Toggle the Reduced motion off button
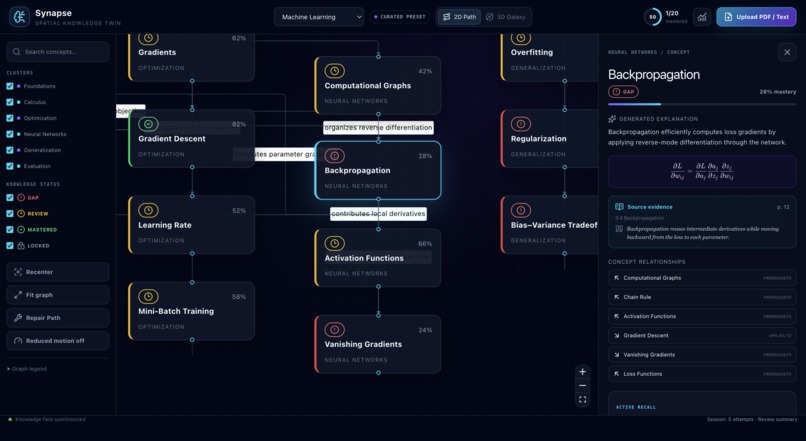Viewport: 806px width, 441px height. coord(58,341)
